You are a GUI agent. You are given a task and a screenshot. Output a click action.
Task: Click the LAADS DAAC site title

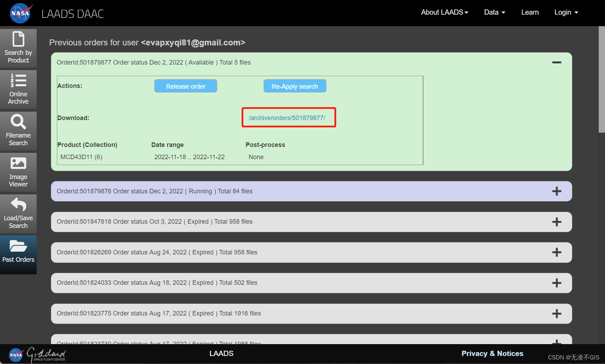click(x=73, y=14)
